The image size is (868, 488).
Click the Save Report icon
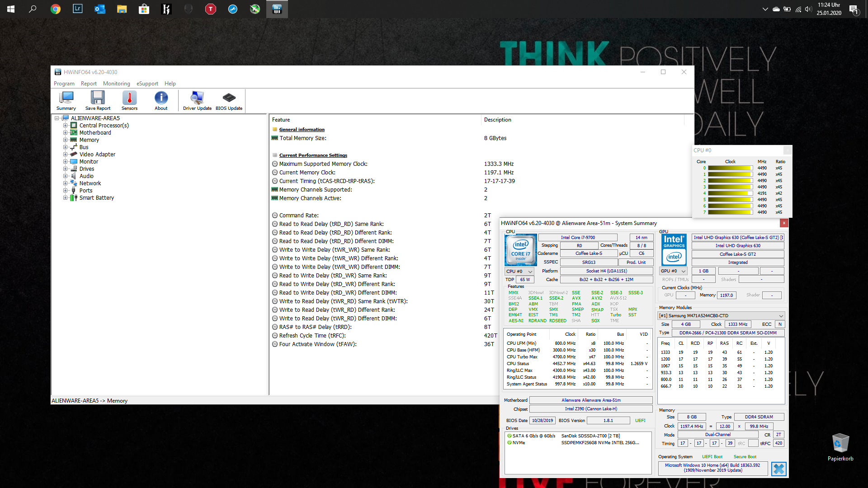click(98, 100)
